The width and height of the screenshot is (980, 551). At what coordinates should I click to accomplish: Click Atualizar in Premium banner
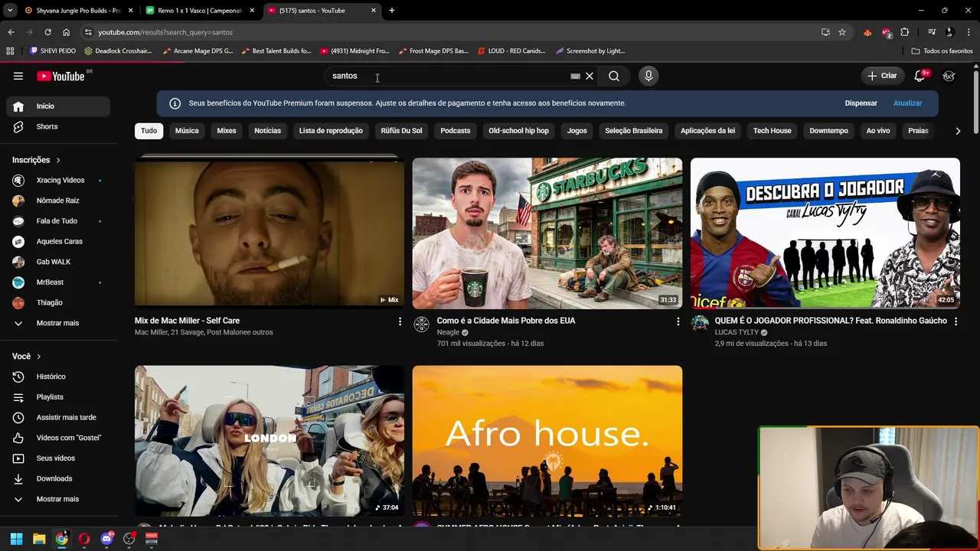tap(907, 103)
